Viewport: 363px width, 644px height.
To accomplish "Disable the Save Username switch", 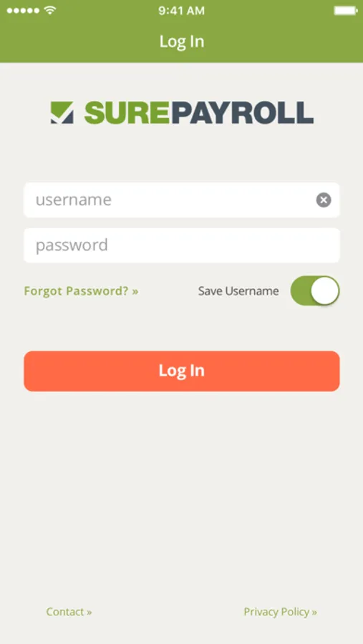I will click(315, 291).
